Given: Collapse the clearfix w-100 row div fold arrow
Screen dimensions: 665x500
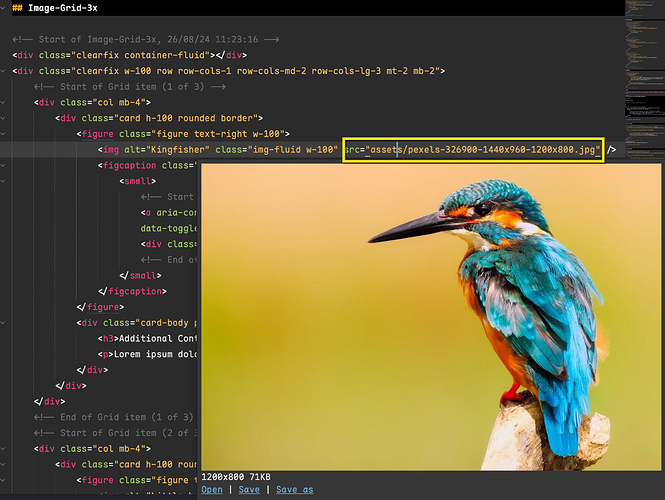Looking at the screenshot, I should [6, 71].
